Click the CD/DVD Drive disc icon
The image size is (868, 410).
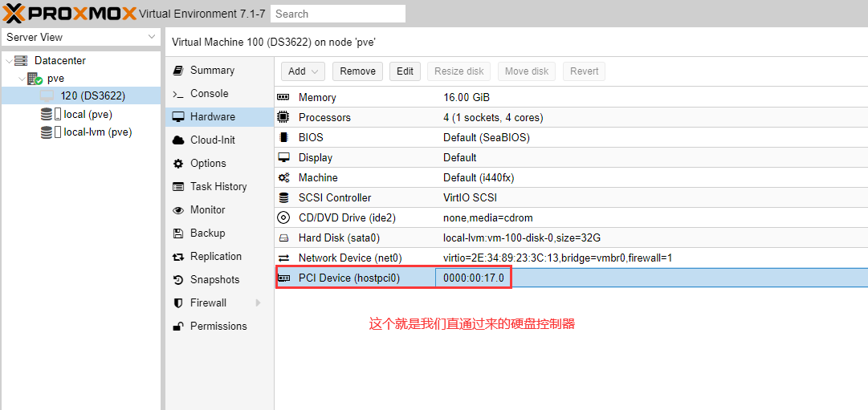coord(283,217)
